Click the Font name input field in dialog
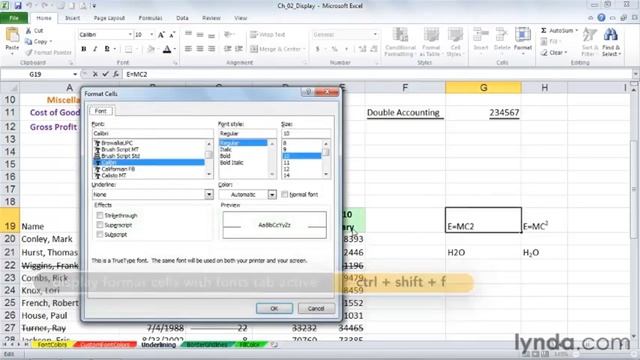 [152, 133]
